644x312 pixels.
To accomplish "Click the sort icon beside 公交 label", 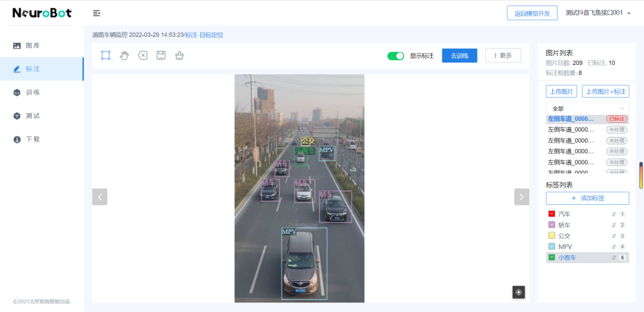I will click(x=614, y=236).
